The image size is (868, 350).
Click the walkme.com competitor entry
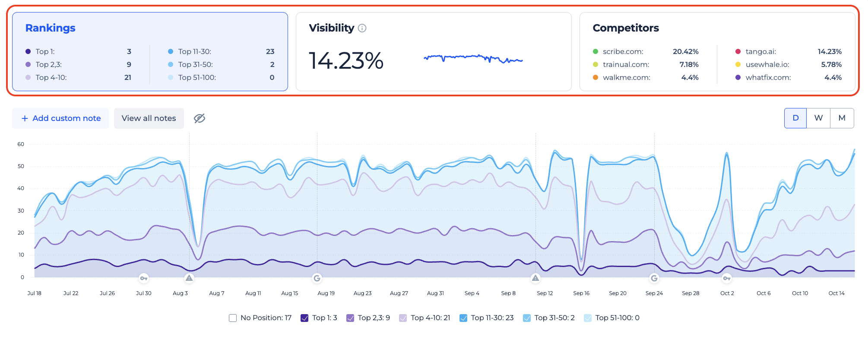point(646,77)
